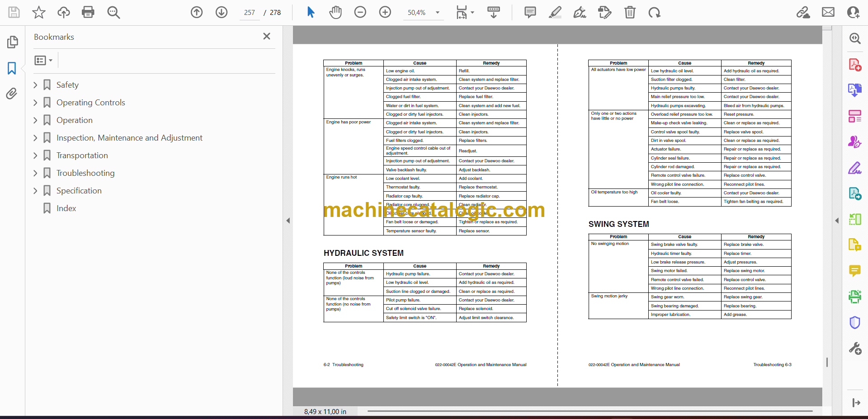Open the Find text search tool
Image resolution: width=868 pixels, height=419 pixels.
(113, 12)
